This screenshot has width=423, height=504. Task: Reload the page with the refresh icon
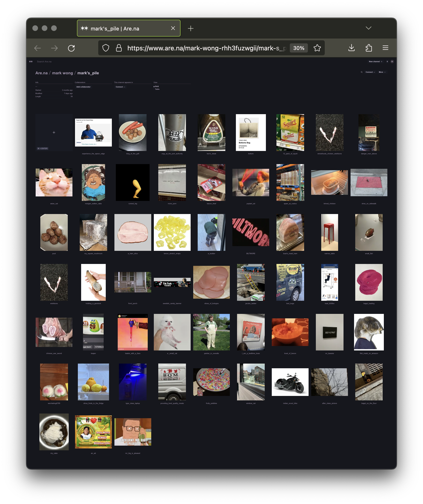(x=71, y=48)
